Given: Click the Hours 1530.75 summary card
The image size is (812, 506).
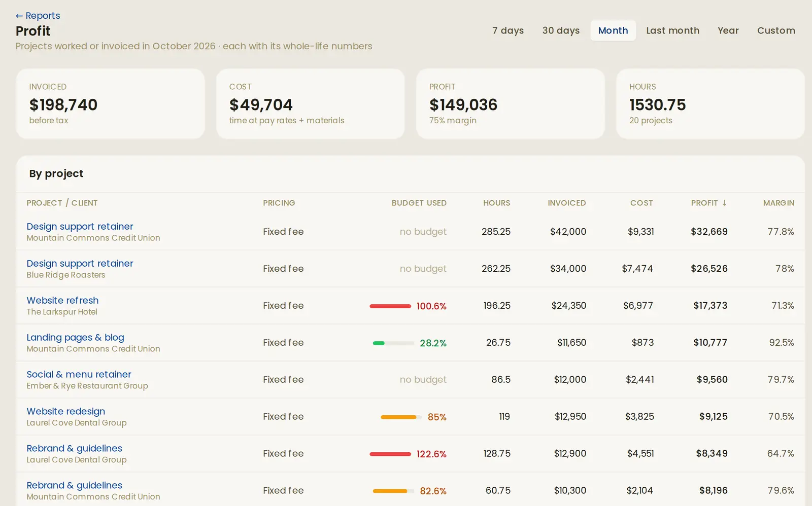Looking at the screenshot, I should click(x=710, y=104).
